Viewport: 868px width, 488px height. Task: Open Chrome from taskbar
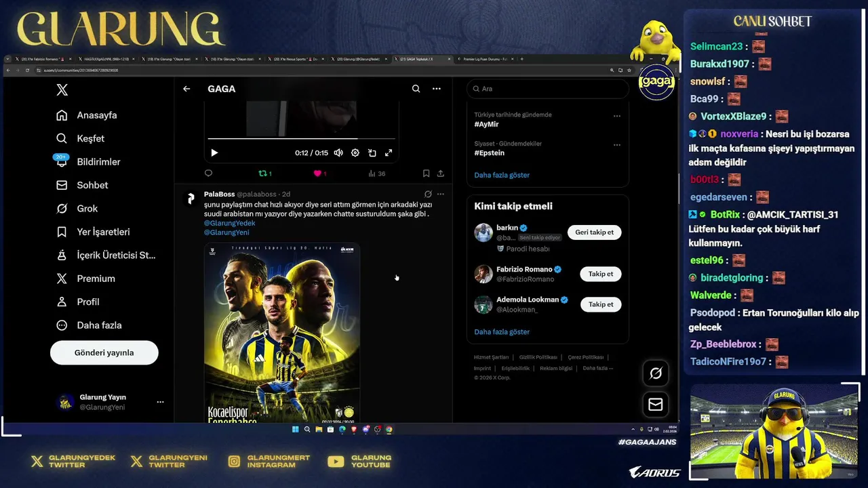(x=389, y=429)
